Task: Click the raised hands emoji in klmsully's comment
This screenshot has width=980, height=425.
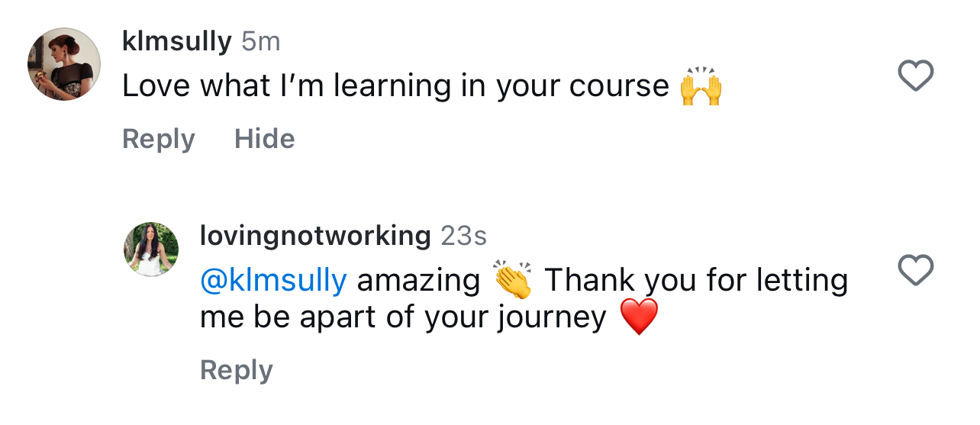Action: coord(701,88)
